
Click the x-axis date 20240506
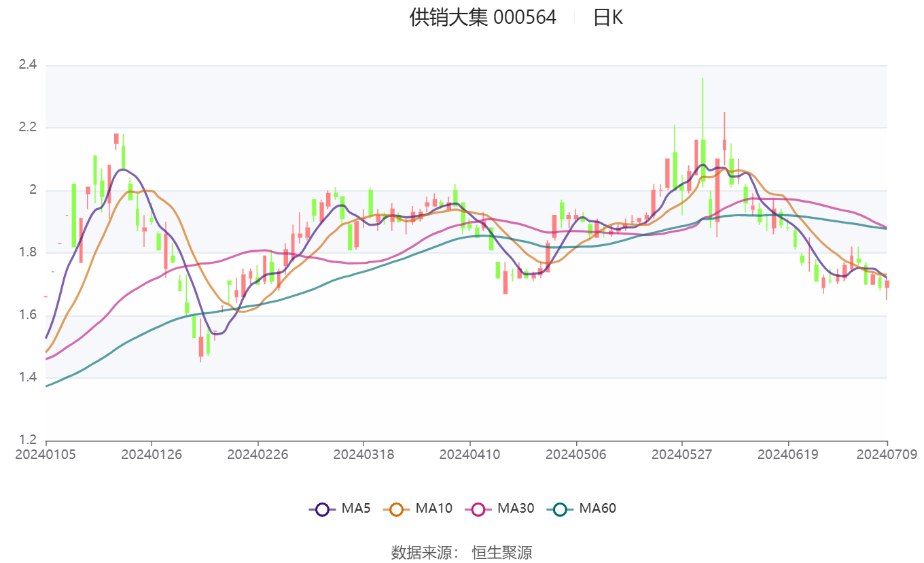click(x=576, y=454)
